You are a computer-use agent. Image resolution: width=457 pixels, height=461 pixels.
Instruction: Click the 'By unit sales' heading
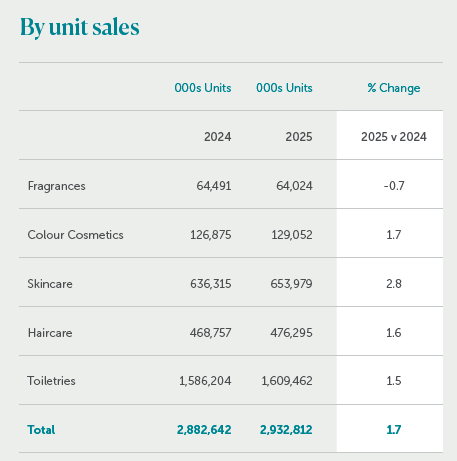click(x=80, y=27)
